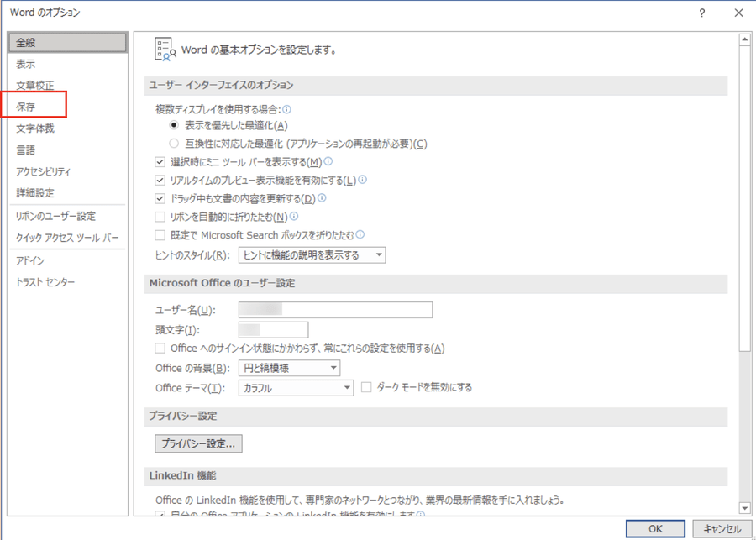Open Office の背景 dropdown
756x540 pixels.
point(289,369)
